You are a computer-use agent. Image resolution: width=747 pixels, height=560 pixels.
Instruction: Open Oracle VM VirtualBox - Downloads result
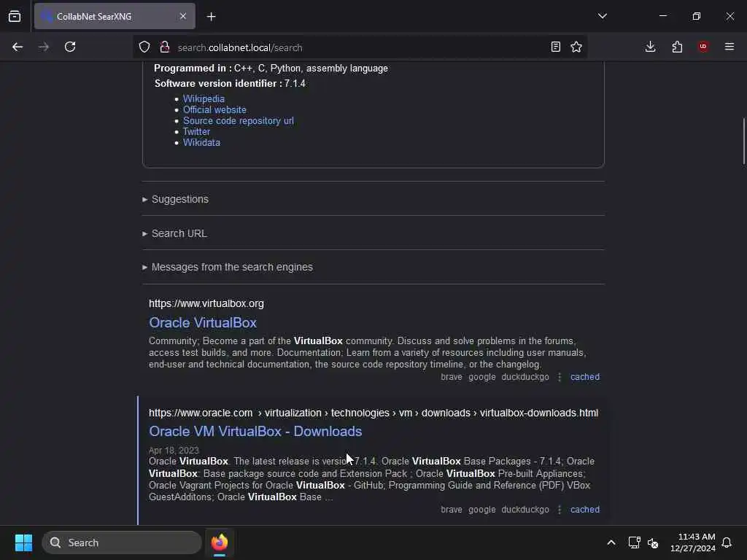[255, 432]
